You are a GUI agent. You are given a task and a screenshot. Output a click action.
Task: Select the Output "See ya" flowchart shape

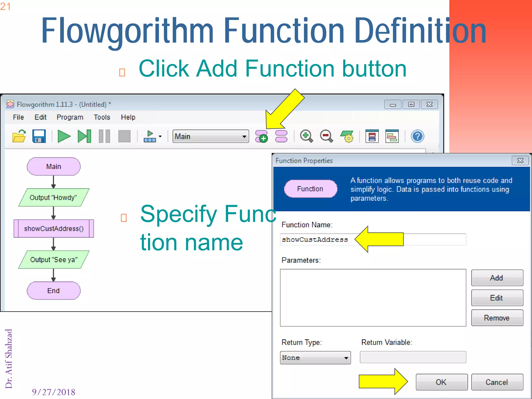(54, 260)
